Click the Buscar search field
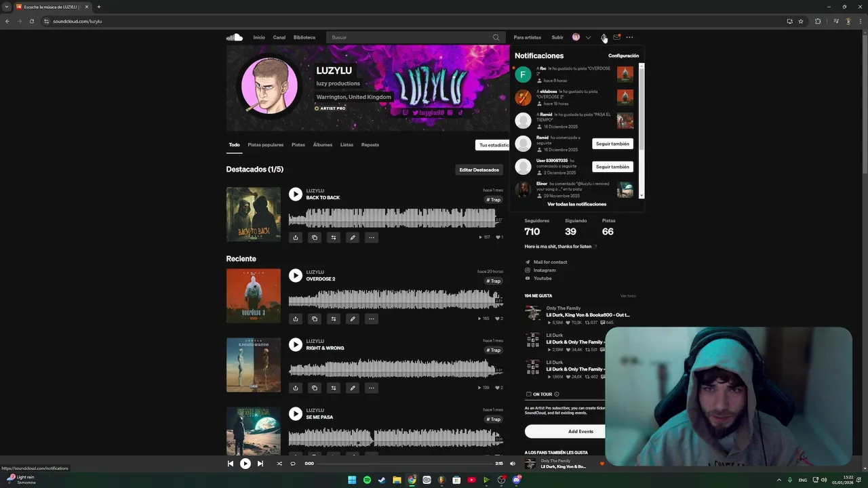The height and width of the screenshot is (488, 868). (x=414, y=37)
